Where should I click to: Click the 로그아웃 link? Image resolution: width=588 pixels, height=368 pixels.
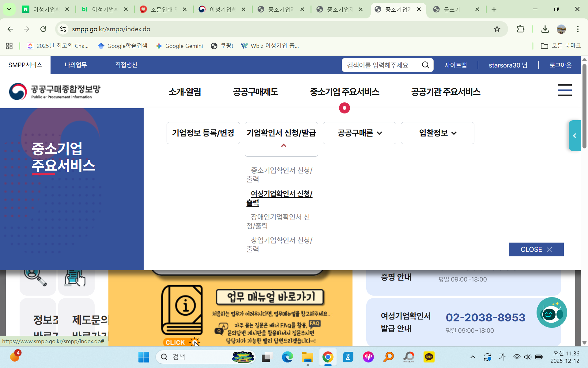click(x=560, y=65)
